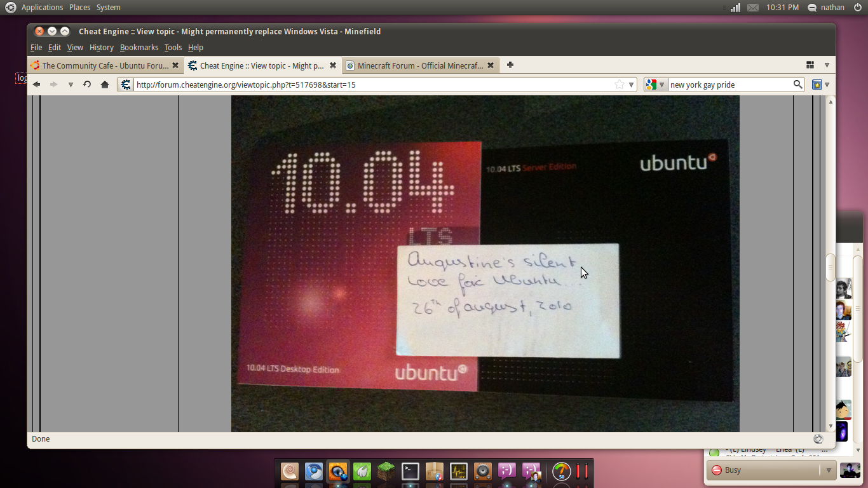The width and height of the screenshot is (868, 488).
Task: Launch the nautilus shell icon in the dock
Action: (290, 471)
